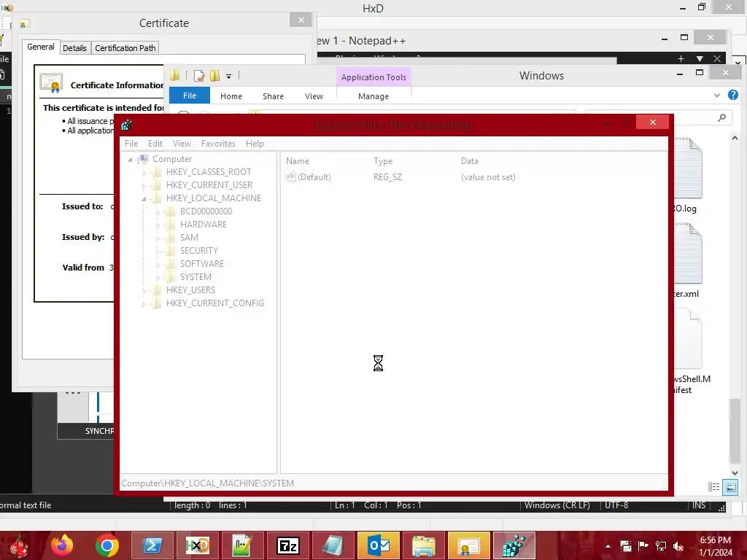Click Explorer scrollbar up arrow
Screen dimensions: 747x560
pos(735,138)
